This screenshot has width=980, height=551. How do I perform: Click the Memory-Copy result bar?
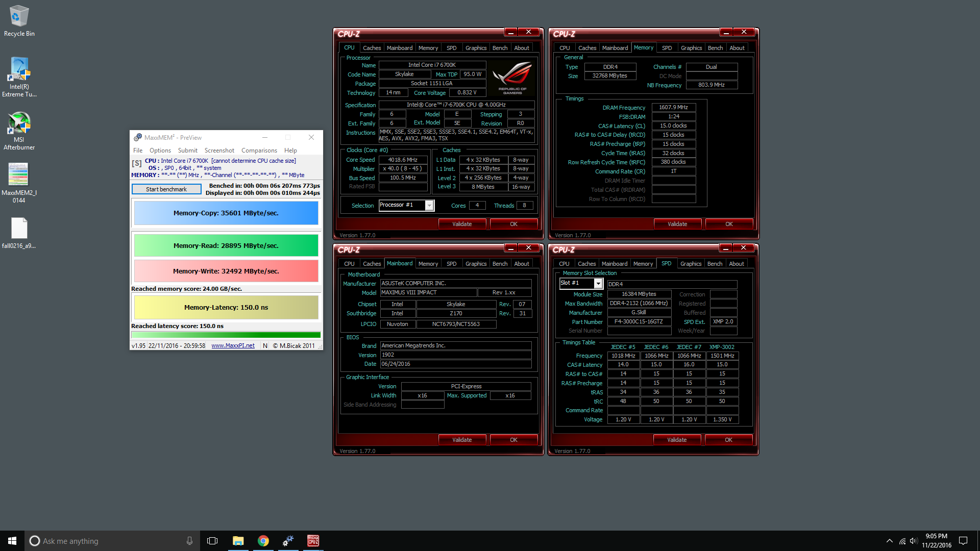pos(226,213)
